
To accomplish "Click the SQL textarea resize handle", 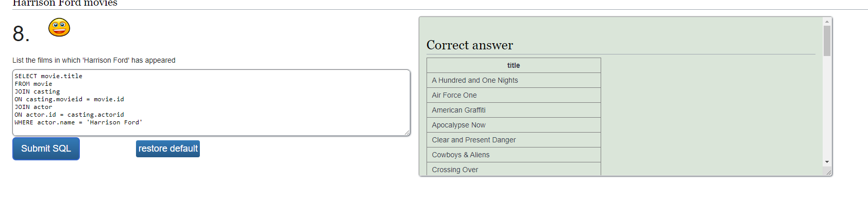I will click(407, 133).
